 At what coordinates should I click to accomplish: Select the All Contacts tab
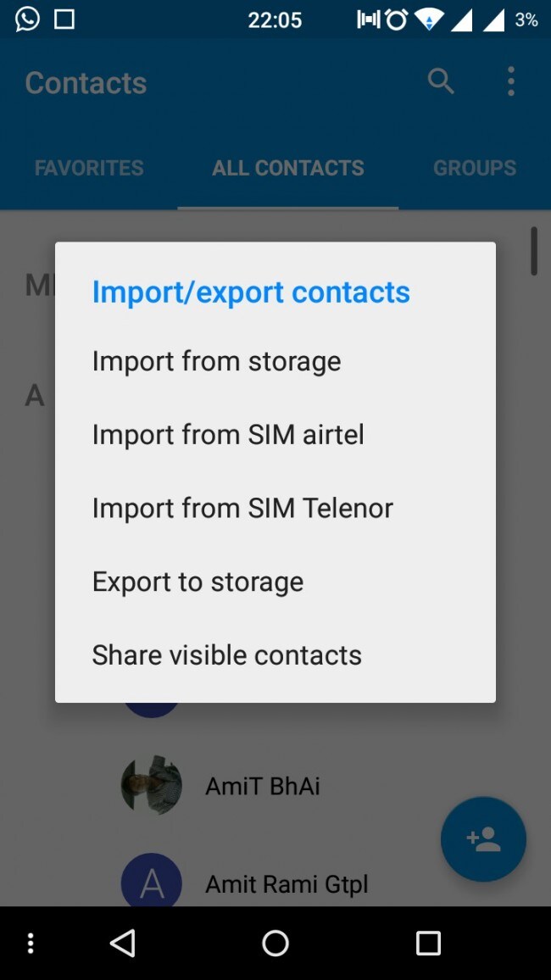tap(288, 168)
